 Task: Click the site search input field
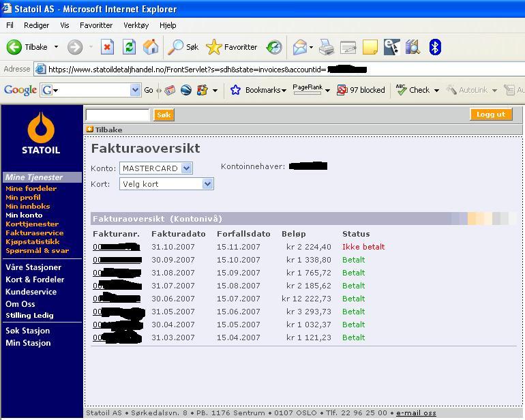click(x=117, y=115)
